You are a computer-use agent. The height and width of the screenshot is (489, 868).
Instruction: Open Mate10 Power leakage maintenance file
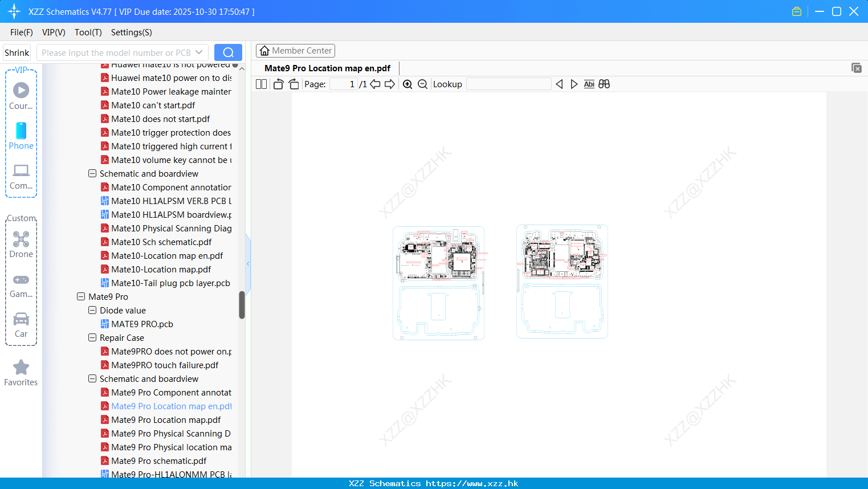click(166, 92)
